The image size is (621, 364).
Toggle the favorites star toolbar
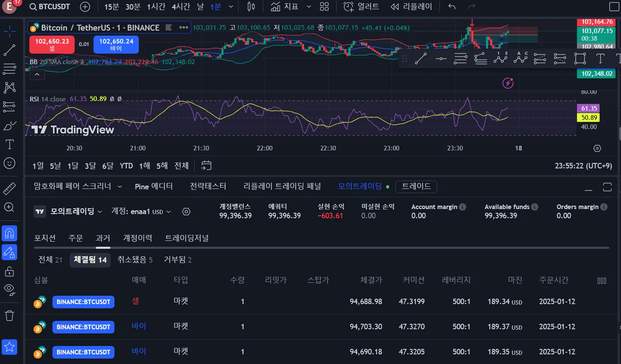coord(10,347)
